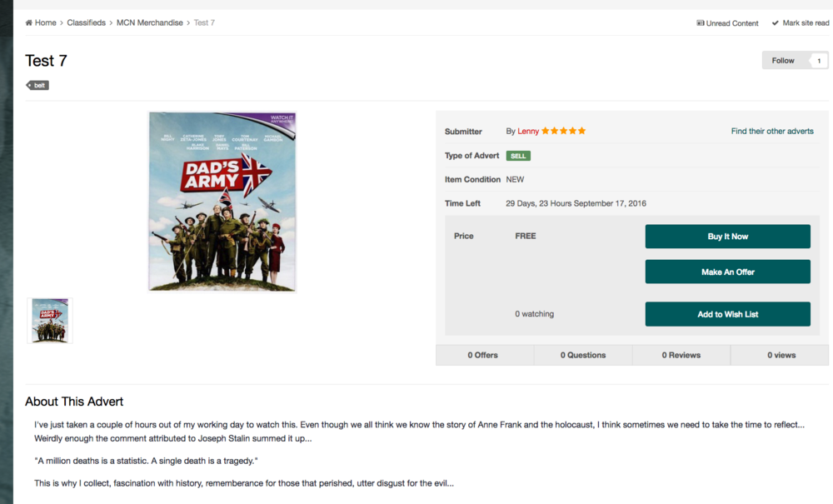Click the green SELL badge
833x504 pixels.
pos(518,156)
